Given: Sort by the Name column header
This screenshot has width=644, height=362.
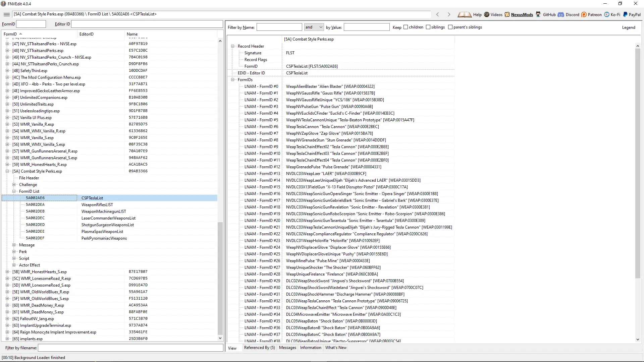Looking at the screenshot, I should point(171,34).
